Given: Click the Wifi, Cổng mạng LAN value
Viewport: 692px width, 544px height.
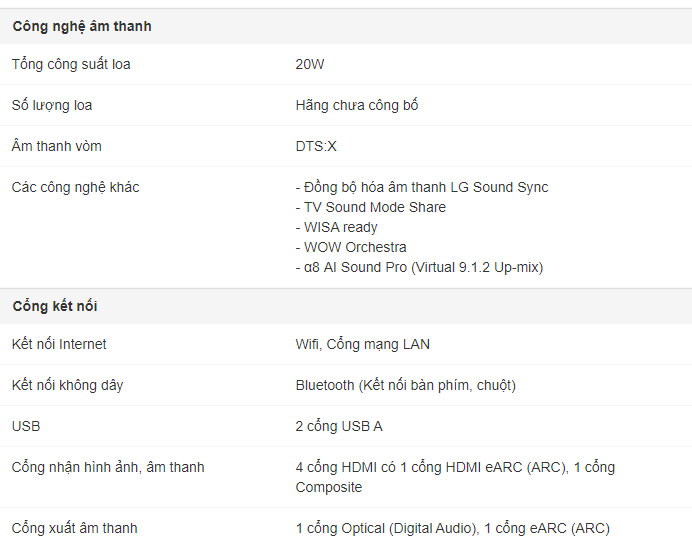Looking at the screenshot, I should pyautogui.click(x=362, y=344).
